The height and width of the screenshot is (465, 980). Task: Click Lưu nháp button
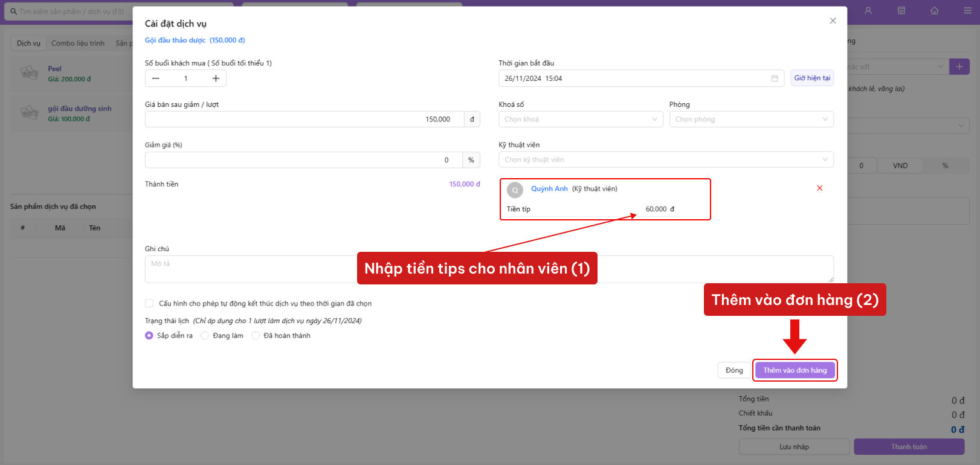[794, 447]
